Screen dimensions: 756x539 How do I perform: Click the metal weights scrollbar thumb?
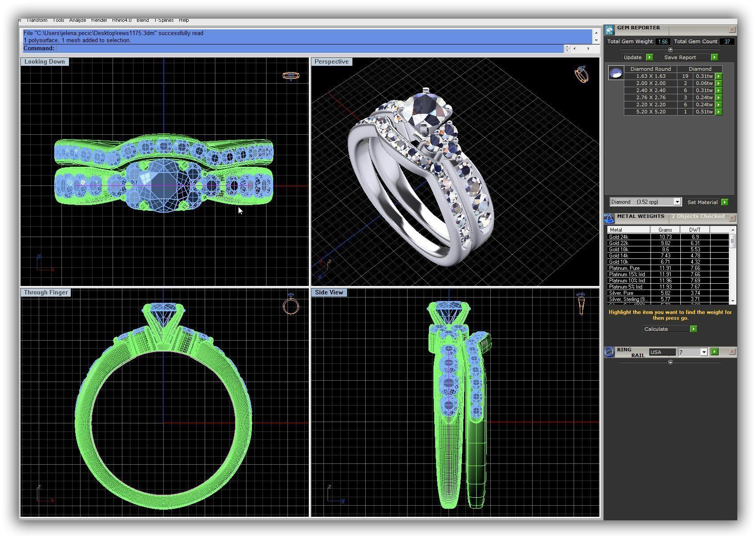click(732, 241)
